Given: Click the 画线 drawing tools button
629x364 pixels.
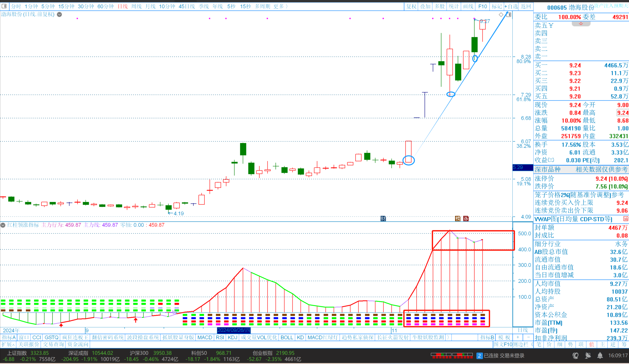Looking at the screenshot, I should tap(468, 6).
